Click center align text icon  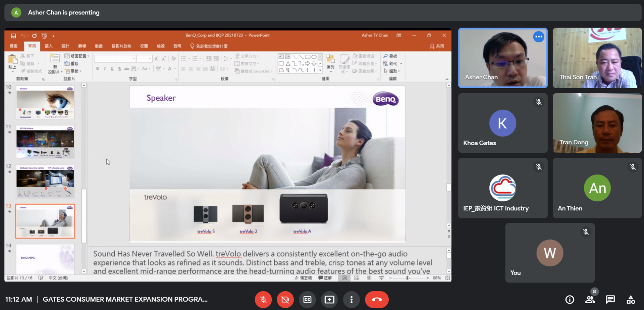coord(191,69)
